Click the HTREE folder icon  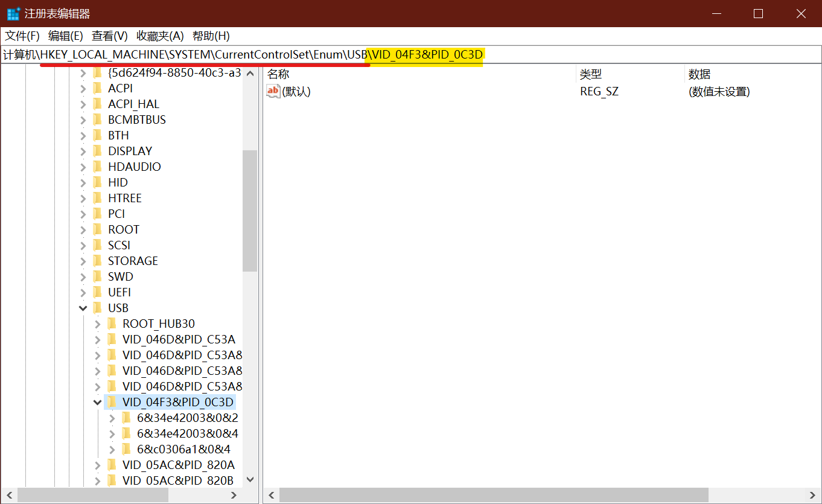click(x=98, y=198)
